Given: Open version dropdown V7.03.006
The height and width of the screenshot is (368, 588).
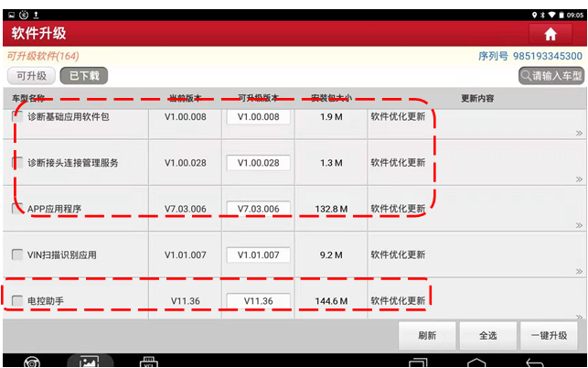Looking at the screenshot, I should (x=259, y=209).
